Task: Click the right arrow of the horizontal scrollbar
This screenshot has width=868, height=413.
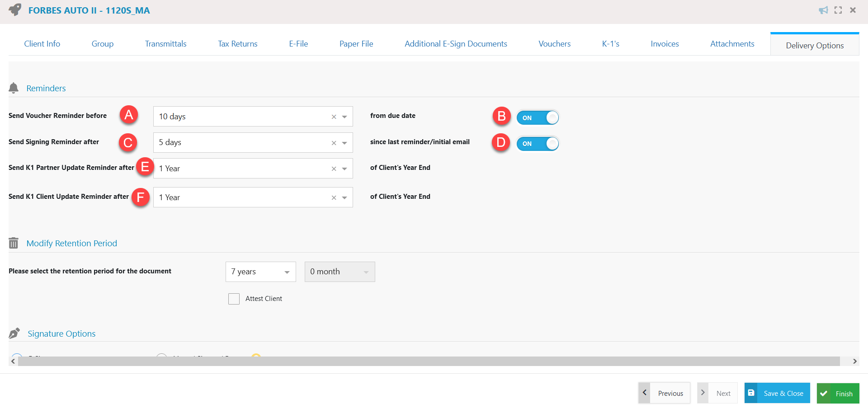Action: [x=854, y=361]
